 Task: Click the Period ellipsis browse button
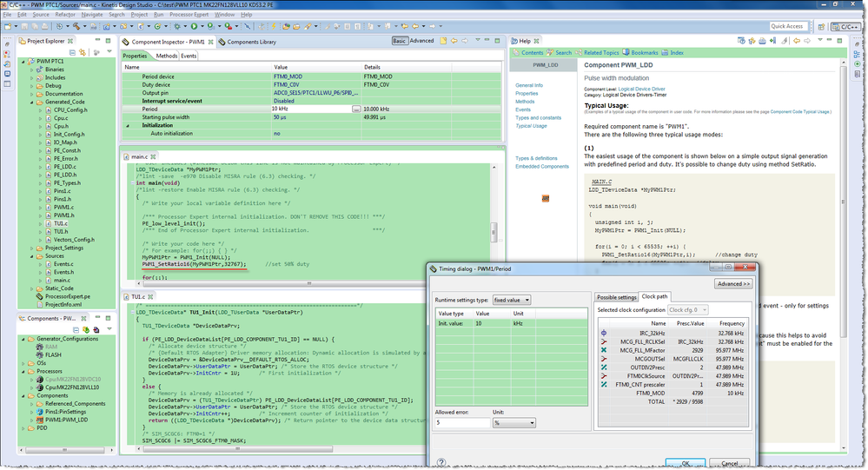click(356, 109)
